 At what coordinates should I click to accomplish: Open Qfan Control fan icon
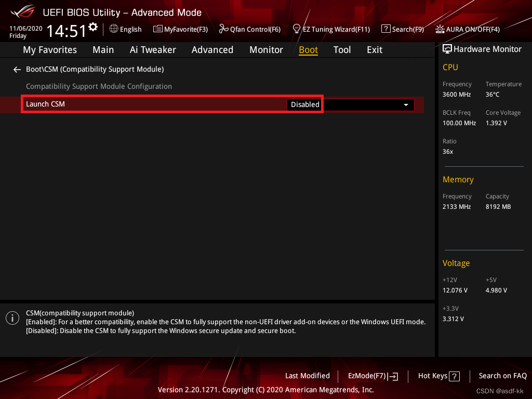pyautogui.click(x=223, y=29)
